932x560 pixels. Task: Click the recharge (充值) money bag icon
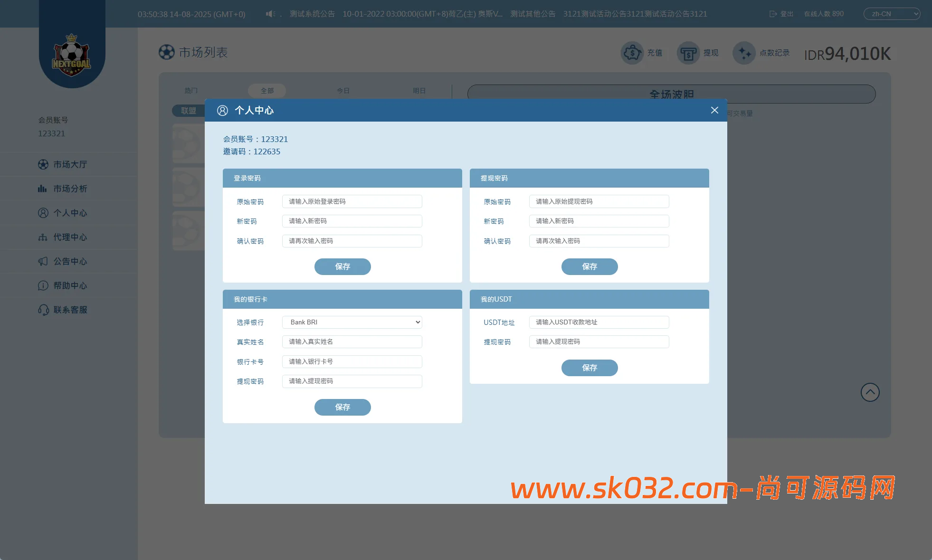[x=632, y=53]
